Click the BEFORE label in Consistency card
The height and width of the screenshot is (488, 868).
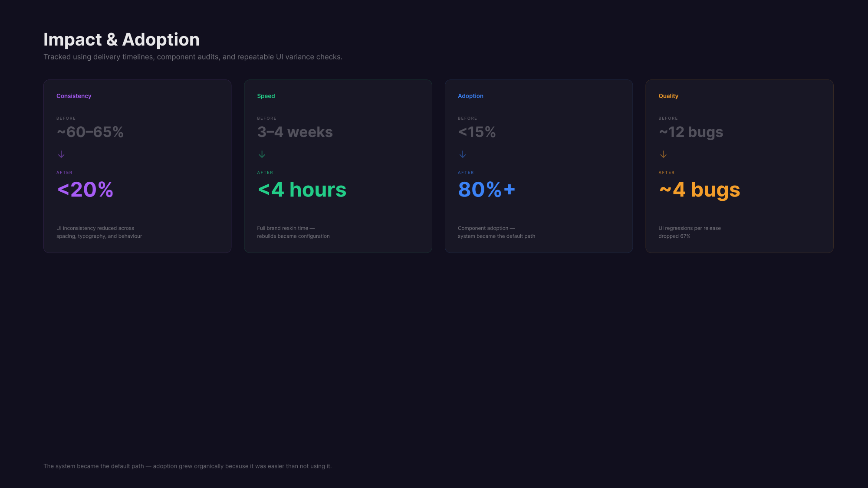66,118
